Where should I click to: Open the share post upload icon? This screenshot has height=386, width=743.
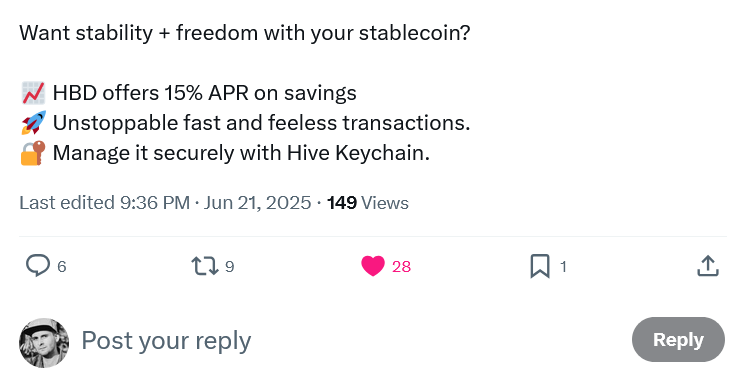(x=708, y=266)
